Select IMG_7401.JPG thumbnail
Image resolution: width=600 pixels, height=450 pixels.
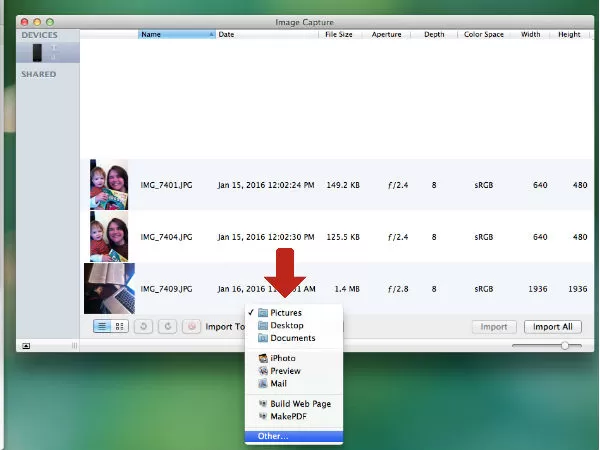(107, 185)
